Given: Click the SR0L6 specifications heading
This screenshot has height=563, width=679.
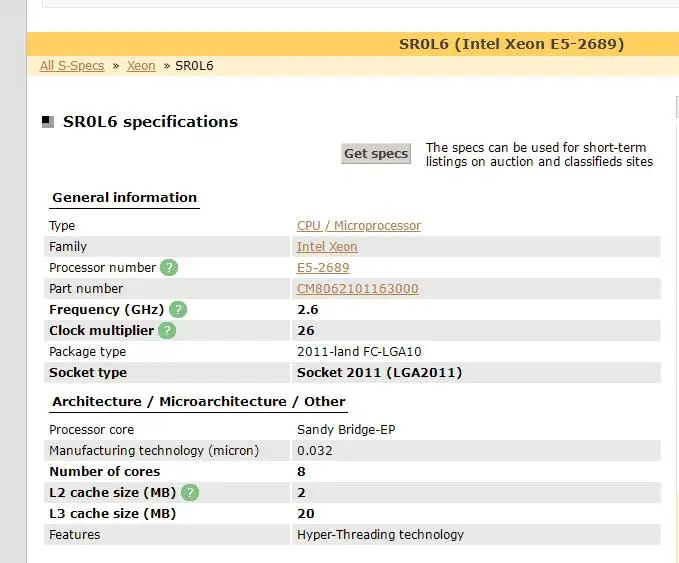Looking at the screenshot, I should pyautogui.click(x=150, y=122).
